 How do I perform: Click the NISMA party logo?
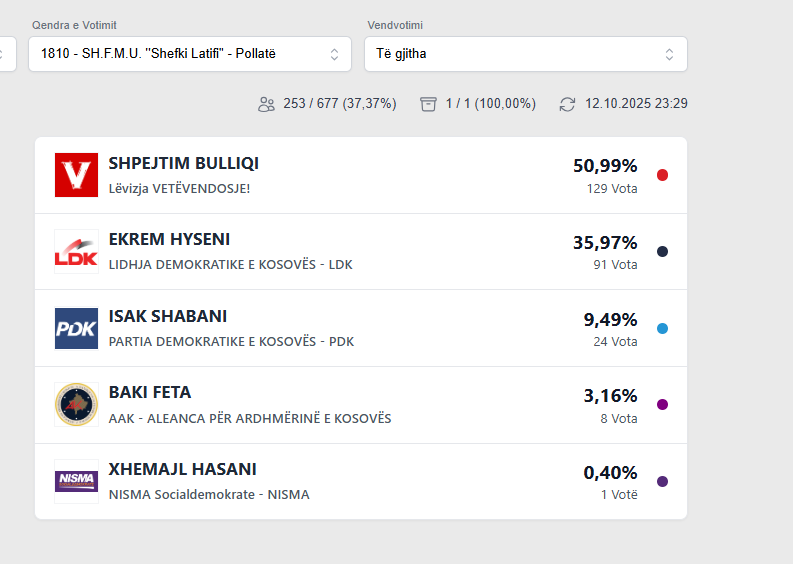76,481
